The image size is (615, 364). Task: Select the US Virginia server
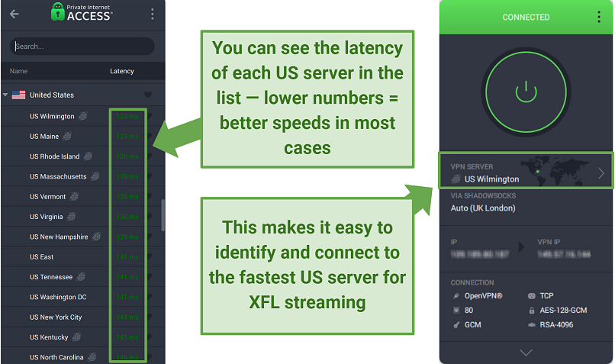(x=82, y=216)
